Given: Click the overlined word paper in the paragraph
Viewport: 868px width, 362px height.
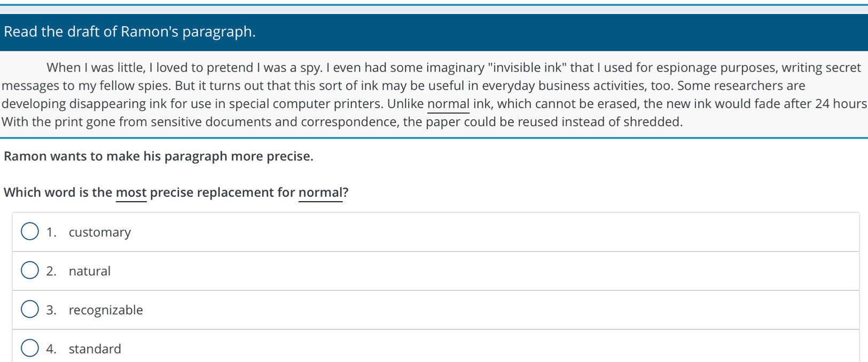Looking at the screenshot, I should [x=443, y=122].
